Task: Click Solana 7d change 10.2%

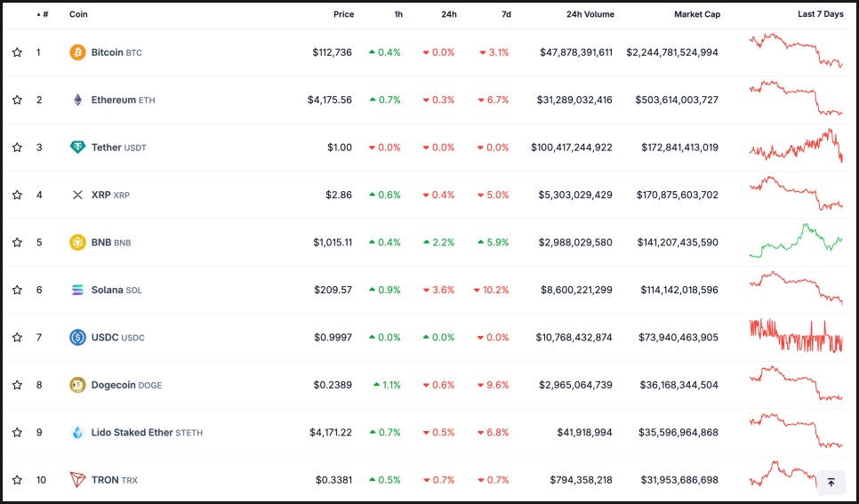Action: click(x=492, y=290)
